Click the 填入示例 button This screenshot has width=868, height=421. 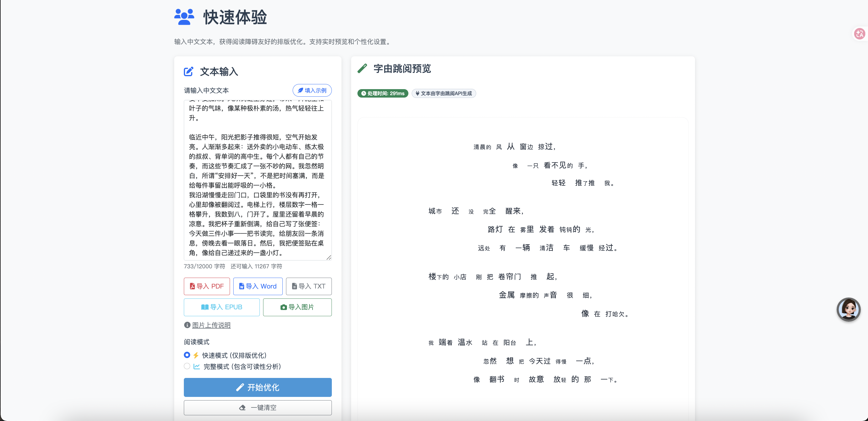pos(312,90)
